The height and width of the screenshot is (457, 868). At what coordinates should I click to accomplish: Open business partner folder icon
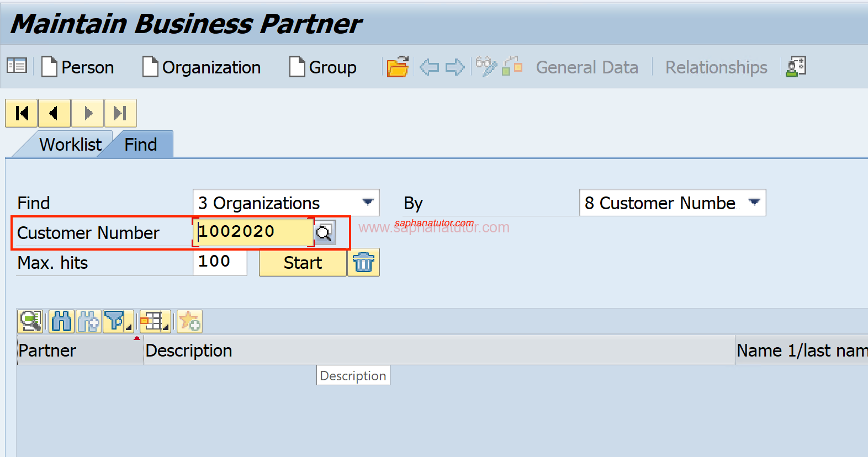[398, 67]
